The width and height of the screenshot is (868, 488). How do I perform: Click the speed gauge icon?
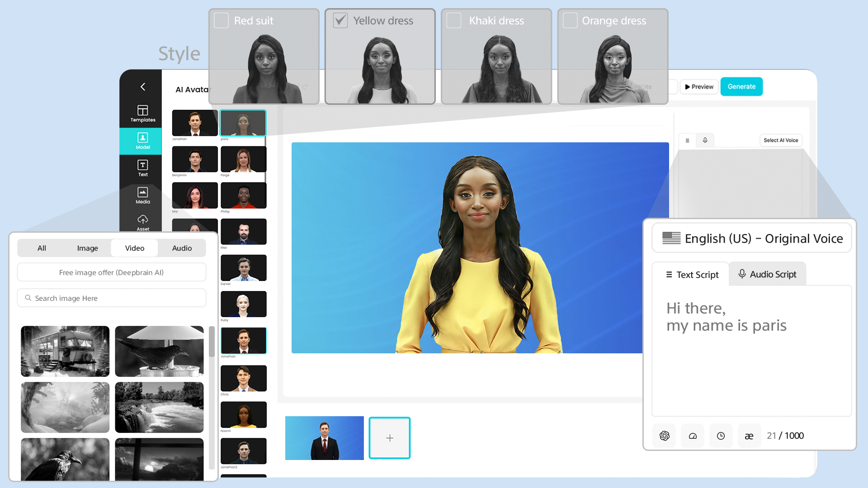[693, 436]
